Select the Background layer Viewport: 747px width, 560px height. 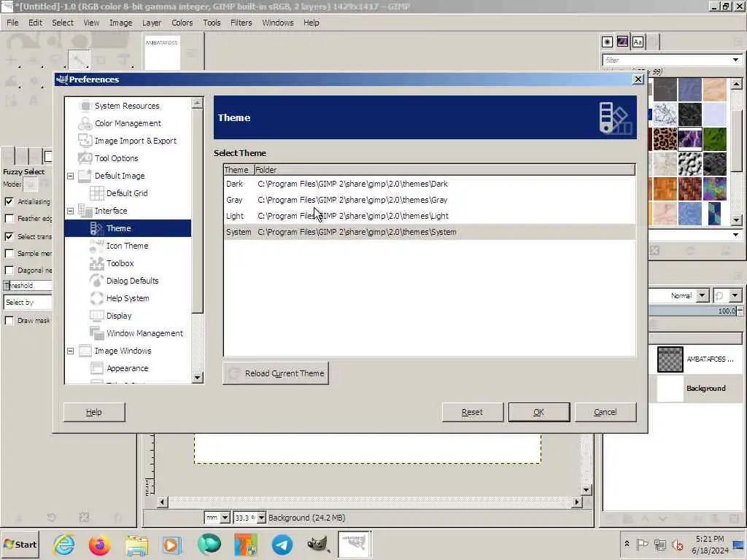[x=695, y=389]
